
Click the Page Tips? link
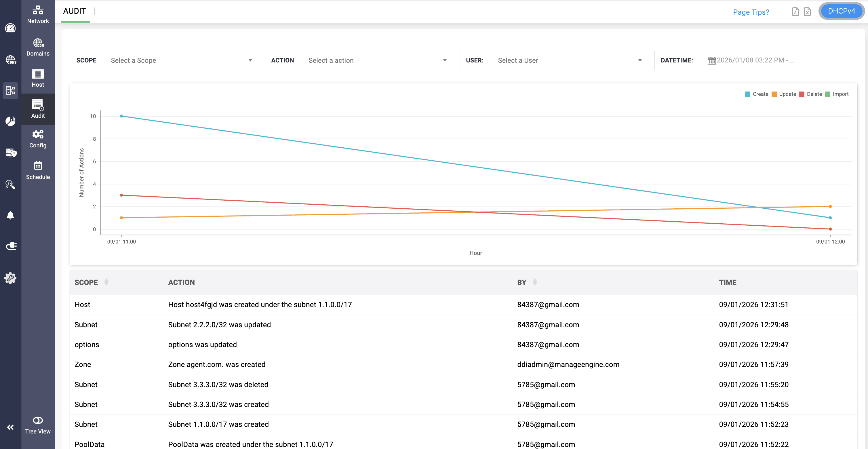pyautogui.click(x=751, y=12)
